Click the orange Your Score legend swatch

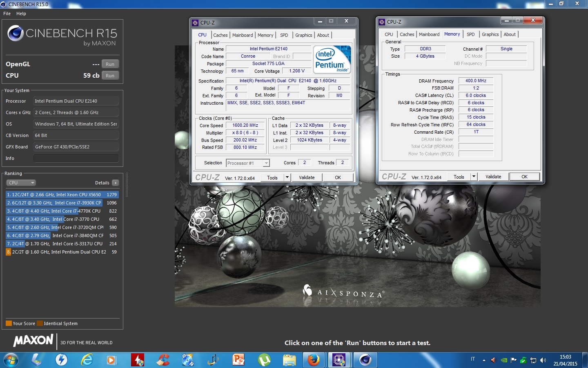pyautogui.click(x=9, y=323)
